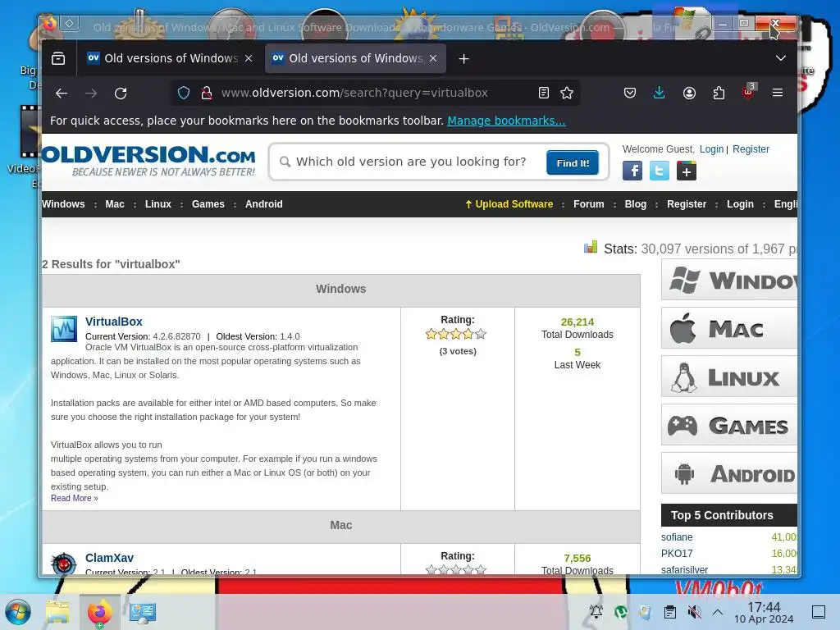
Task: Open contributor safarisilver's profile link
Action: (x=684, y=569)
